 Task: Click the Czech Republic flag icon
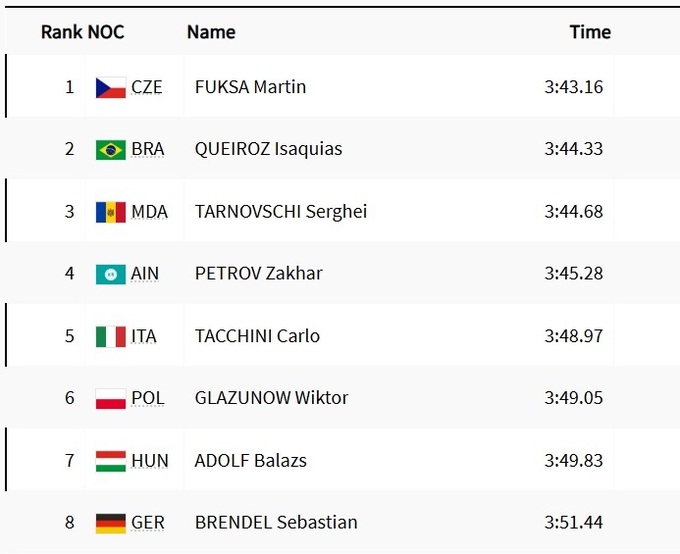pos(110,87)
